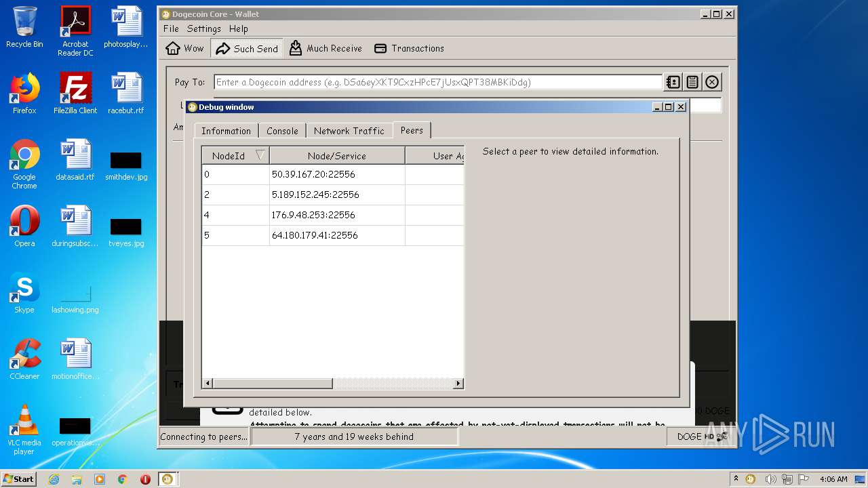Open motionoffice document on desktop
Screen dimensions: 868x488
[75, 359]
